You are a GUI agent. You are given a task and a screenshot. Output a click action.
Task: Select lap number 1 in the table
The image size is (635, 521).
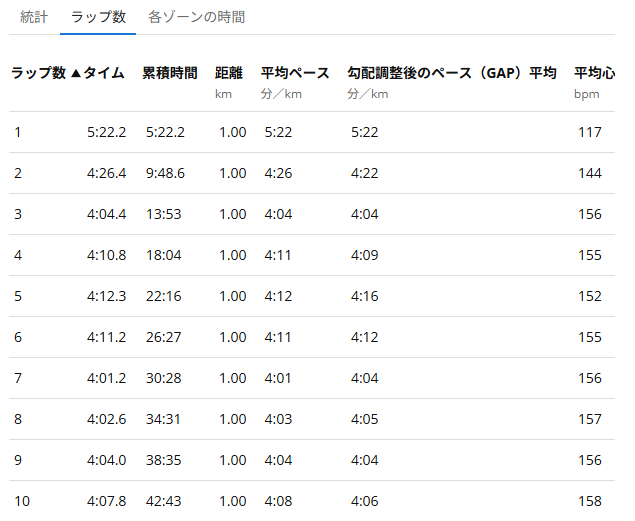pyautogui.click(x=17, y=132)
